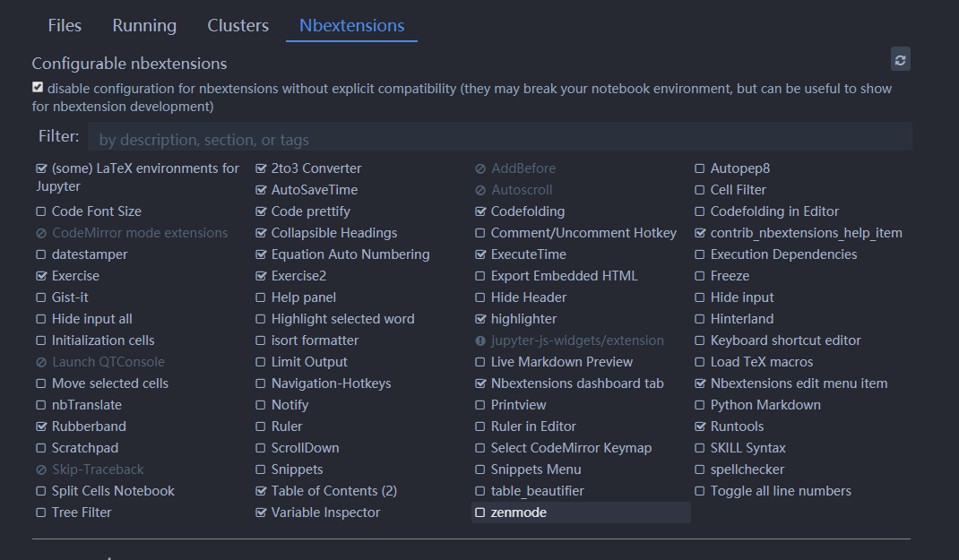Disable the Variable Inspector checkbox
The width and height of the screenshot is (959, 560).
point(261,513)
